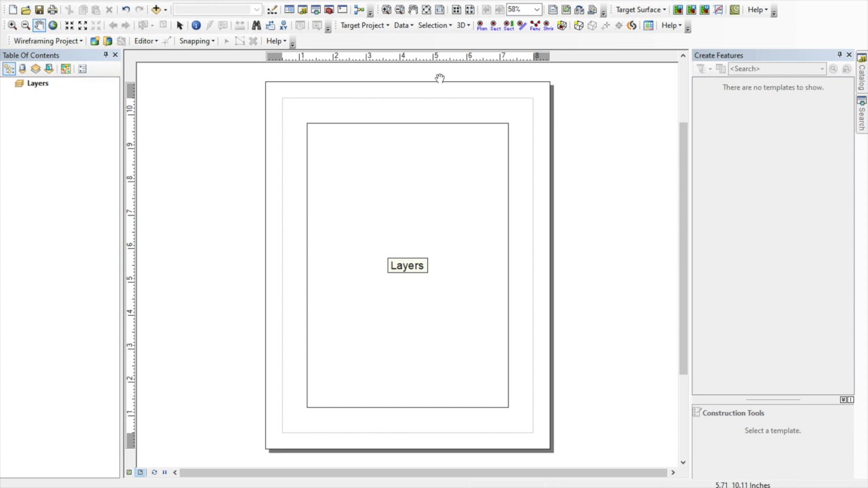Activate the Identify tool

(x=196, y=25)
